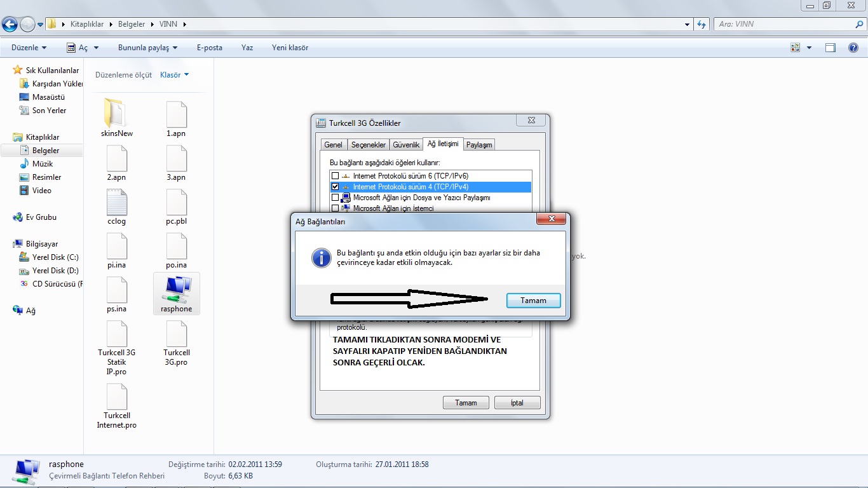This screenshot has width=868, height=488.
Task: Switch to the Güvenlik tab
Action: (406, 145)
